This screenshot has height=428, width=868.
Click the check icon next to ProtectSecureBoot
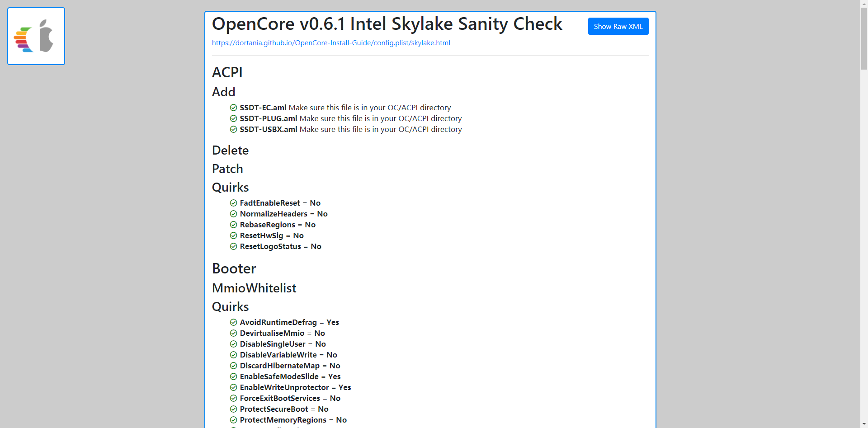(233, 409)
